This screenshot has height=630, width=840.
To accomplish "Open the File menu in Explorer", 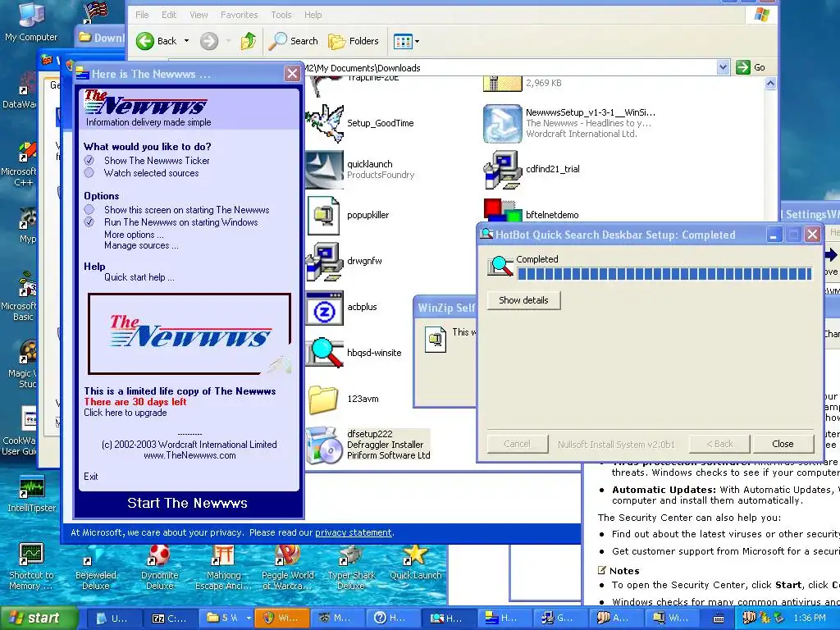I will 142,15.
